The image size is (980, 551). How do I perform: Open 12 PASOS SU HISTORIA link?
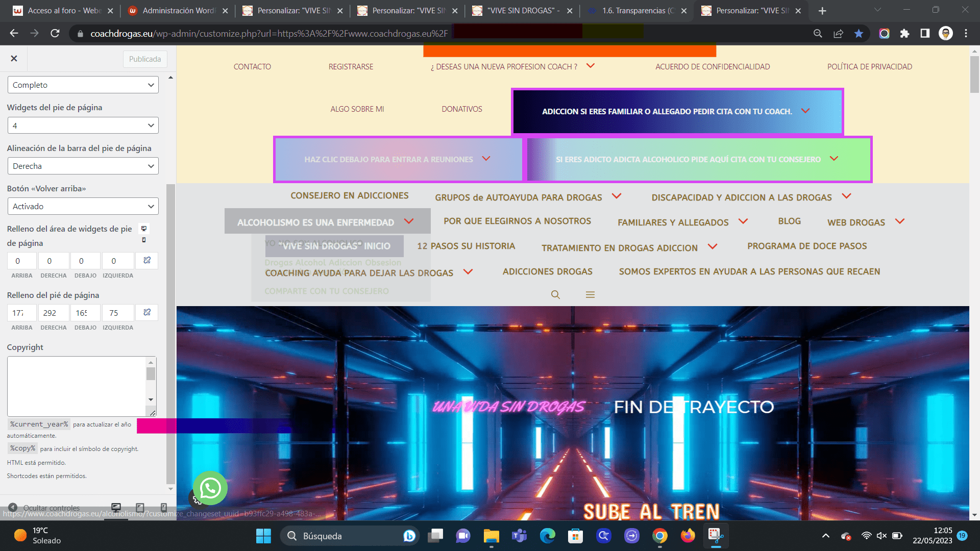tap(466, 246)
